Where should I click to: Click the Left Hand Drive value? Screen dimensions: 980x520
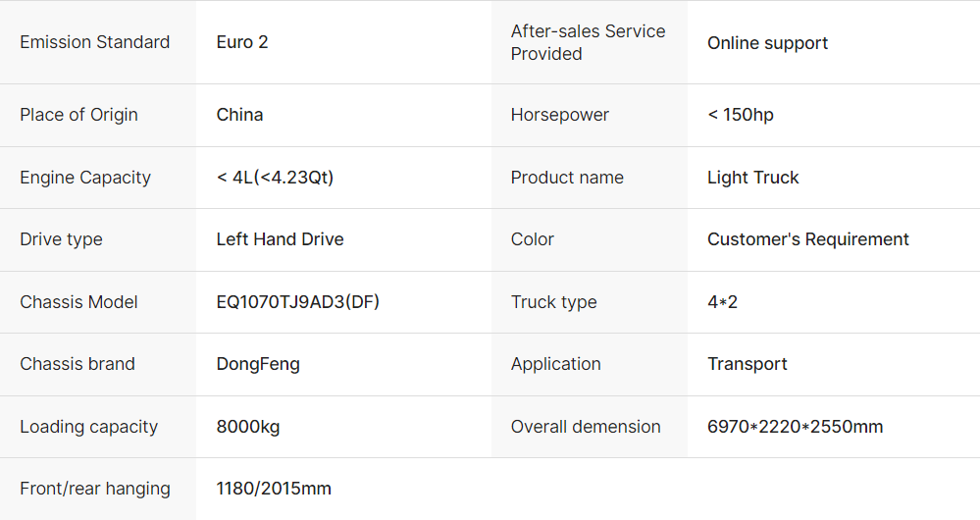(x=280, y=239)
